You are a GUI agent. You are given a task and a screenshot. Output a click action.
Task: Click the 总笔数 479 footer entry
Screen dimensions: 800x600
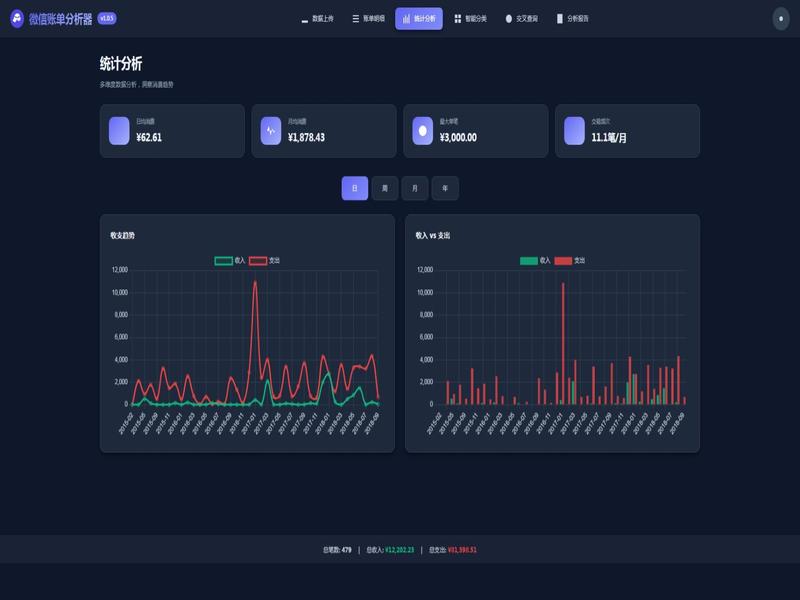coord(337,550)
